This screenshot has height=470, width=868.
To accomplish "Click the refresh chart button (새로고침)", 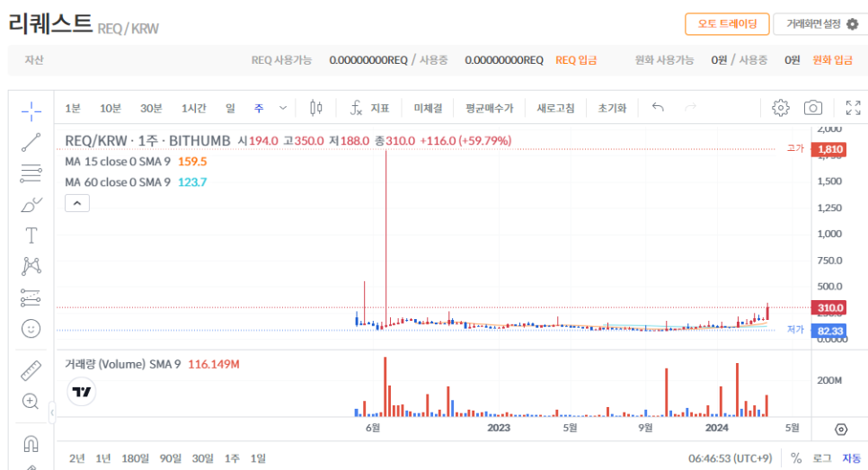I will tap(555, 108).
